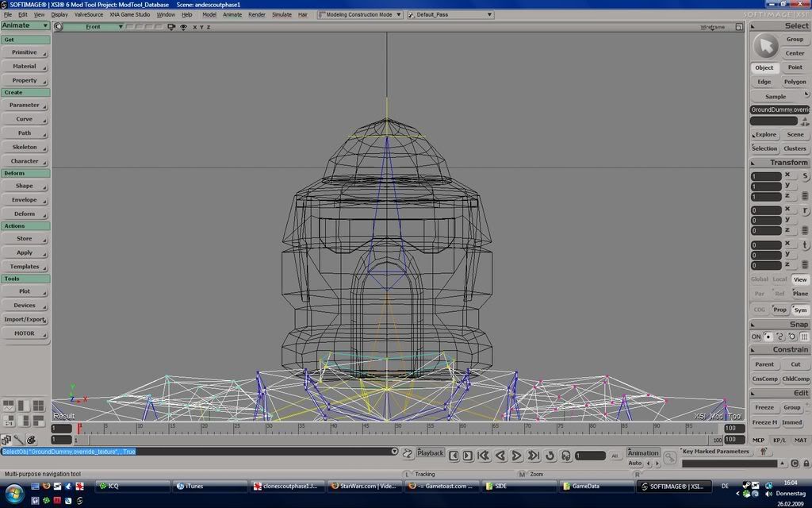812x508 pixels.
Task: Open the Display menu
Action: [x=59, y=14]
